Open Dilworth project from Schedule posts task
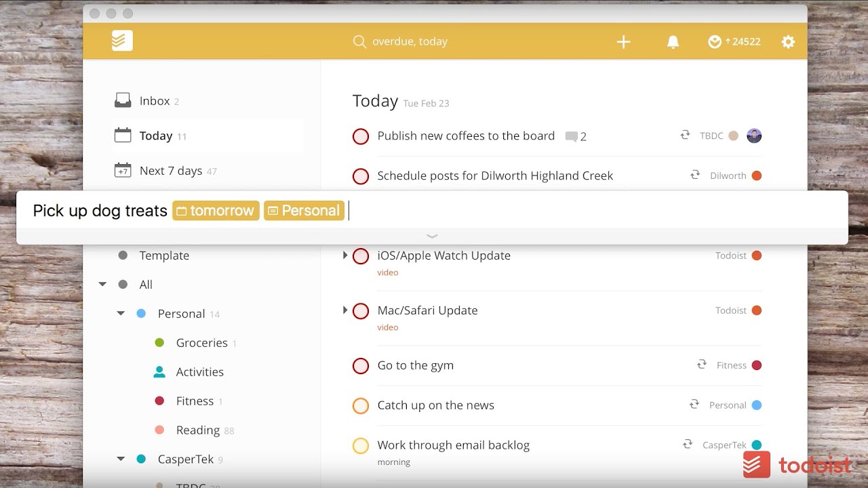The image size is (868, 488). pyautogui.click(x=728, y=176)
